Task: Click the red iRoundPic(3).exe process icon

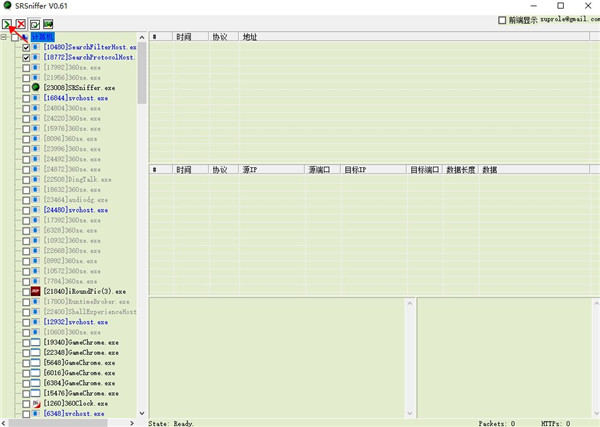Action: [36, 291]
